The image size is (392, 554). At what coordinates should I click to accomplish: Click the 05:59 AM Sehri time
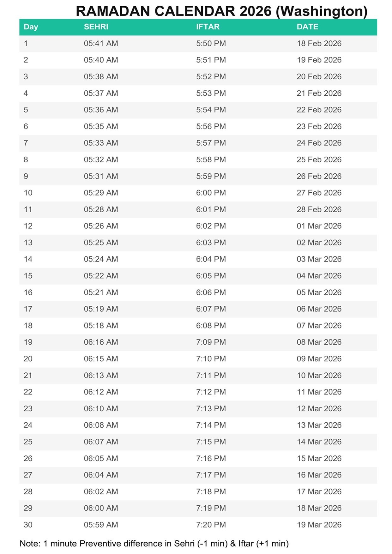(x=101, y=525)
